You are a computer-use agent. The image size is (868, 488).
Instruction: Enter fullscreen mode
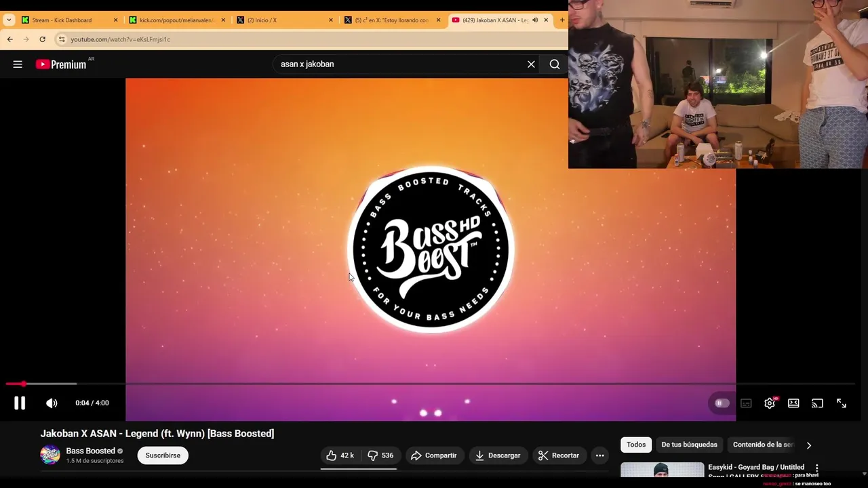click(x=841, y=403)
